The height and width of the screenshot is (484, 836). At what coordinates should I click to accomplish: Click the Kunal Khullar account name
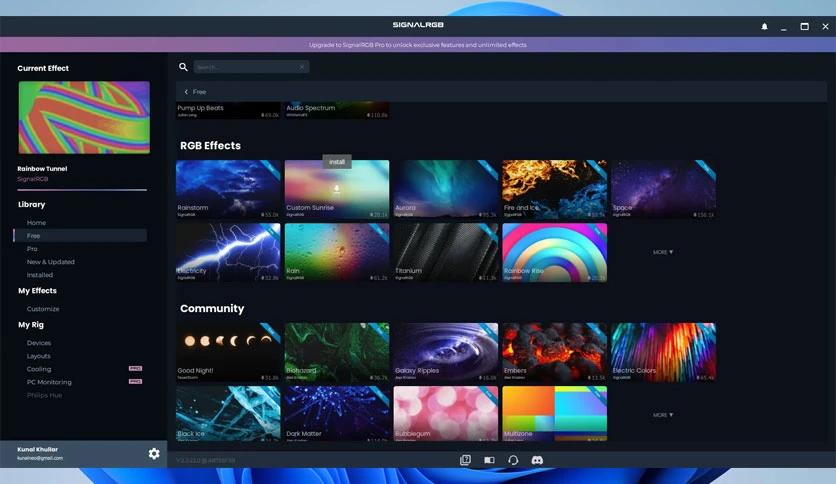(x=37, y=449)
